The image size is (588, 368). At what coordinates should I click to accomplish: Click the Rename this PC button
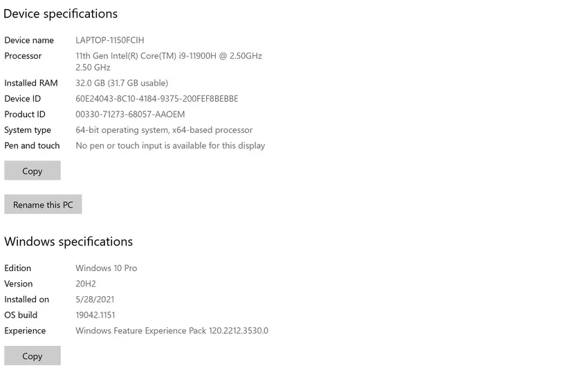(43, 205)
